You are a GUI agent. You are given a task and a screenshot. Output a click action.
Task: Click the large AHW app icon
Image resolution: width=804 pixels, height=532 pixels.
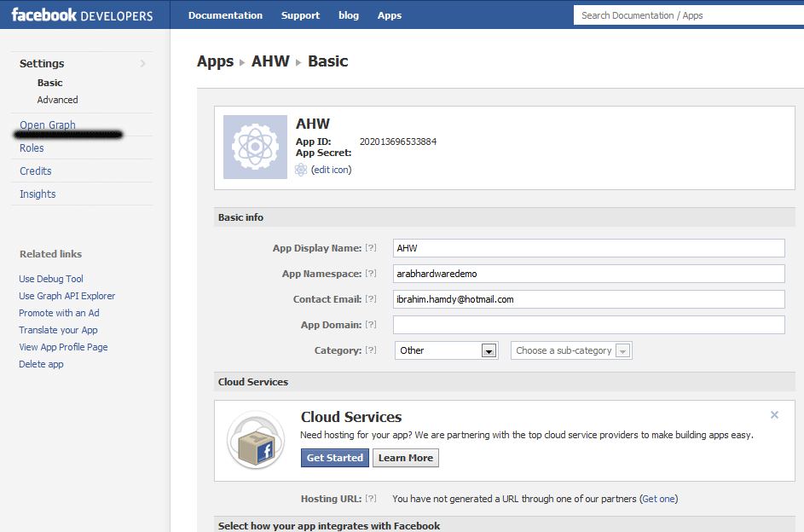pyautogui.click(x=255, y=147)
